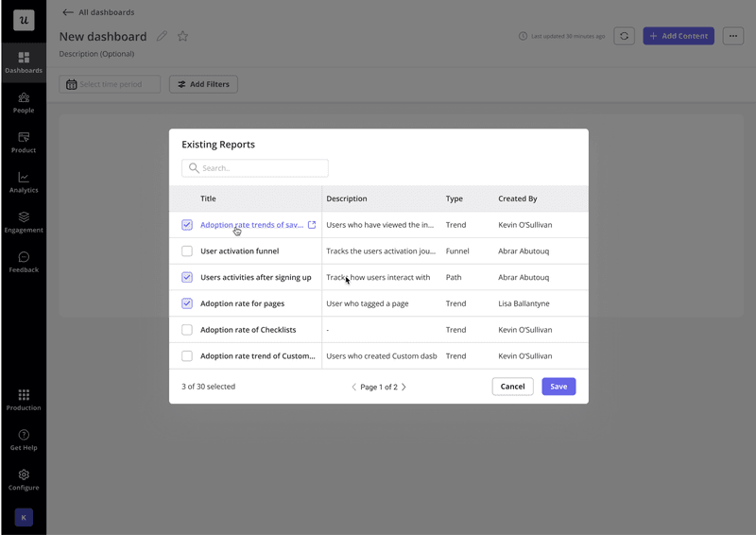
Task: Cancel the Existing Reports dialog
Action: [512, 387]
